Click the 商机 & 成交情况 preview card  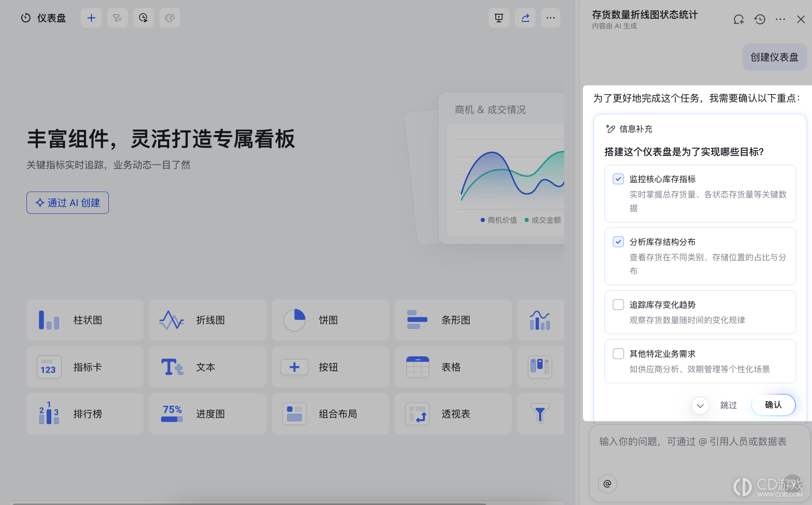pos(501,169)
